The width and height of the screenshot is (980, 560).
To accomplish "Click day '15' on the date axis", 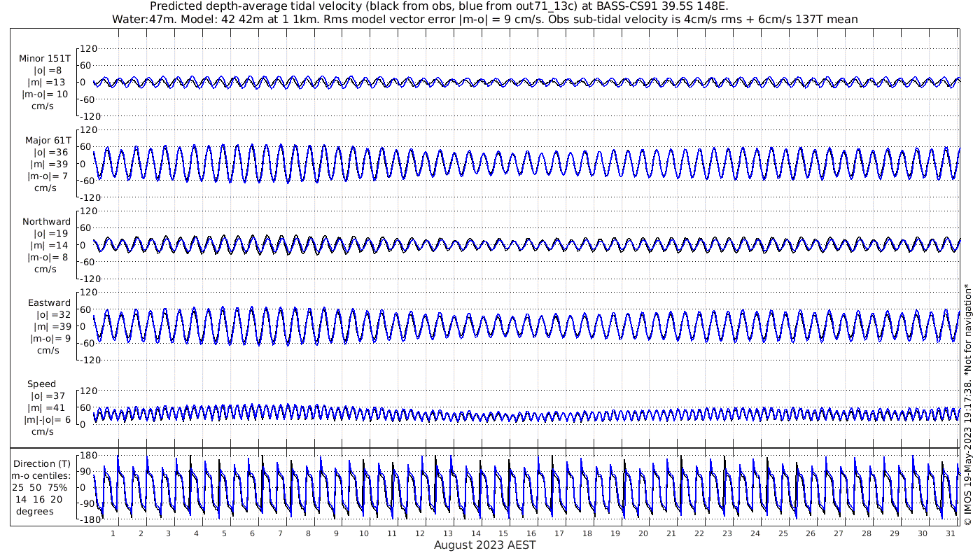I will coord(503,533).
